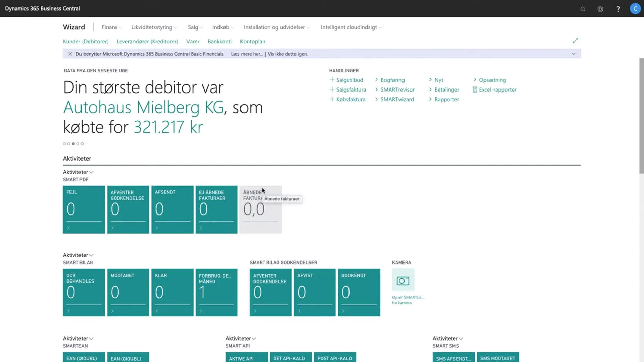The width and height of the screenshot is (644, 362).
Task: Open the Salg menu
Action: click(195, 27)
